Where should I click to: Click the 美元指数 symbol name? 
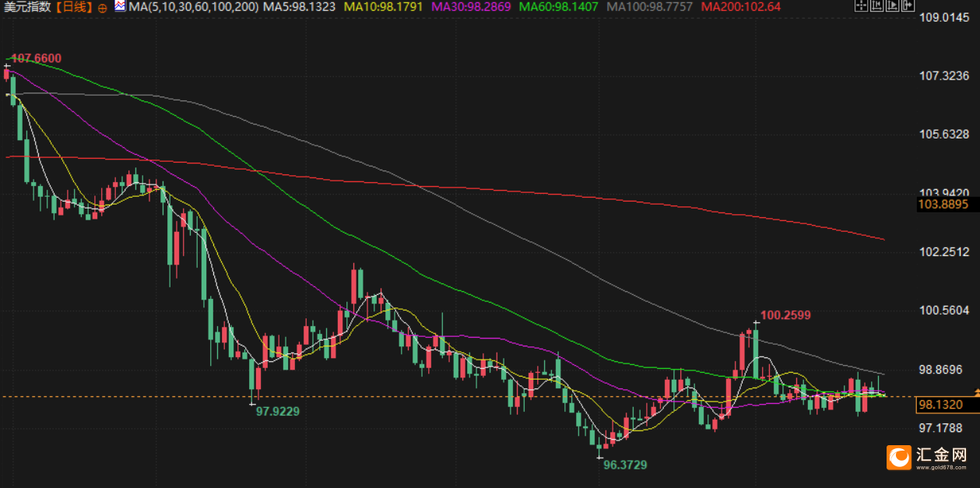[x=28, y=6]
